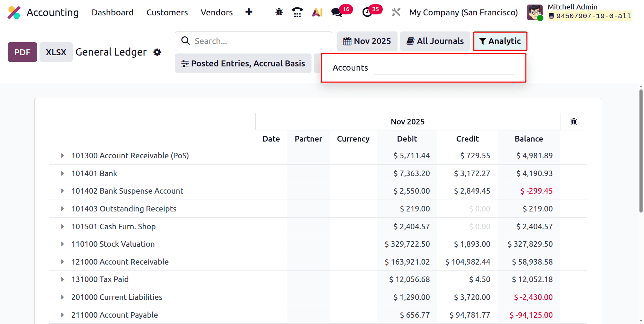Open the quick-add plus menu
Image resolution: width=644 pixels, height=324 pixels.
pos(249,12)
